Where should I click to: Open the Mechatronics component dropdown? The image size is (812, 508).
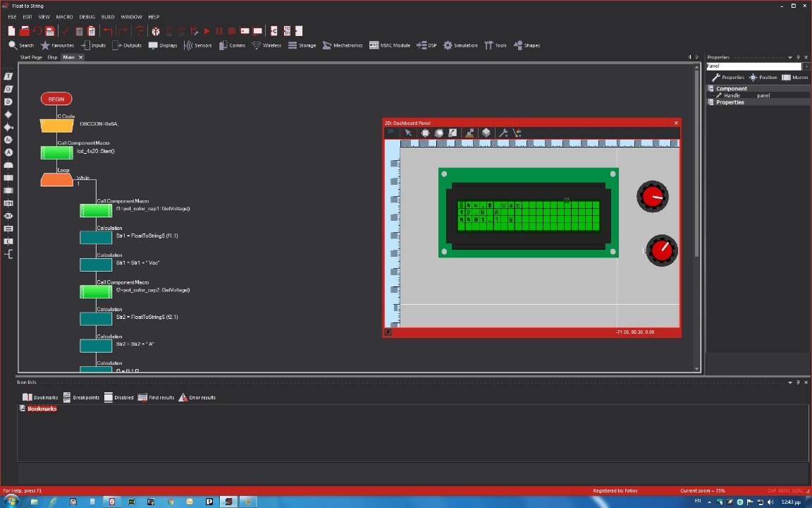tap(343, 46)
